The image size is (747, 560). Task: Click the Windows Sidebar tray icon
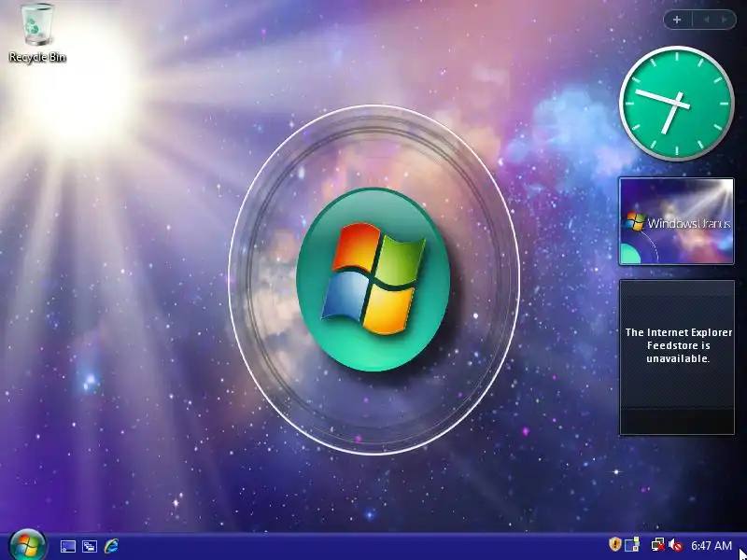coord(632,544)
